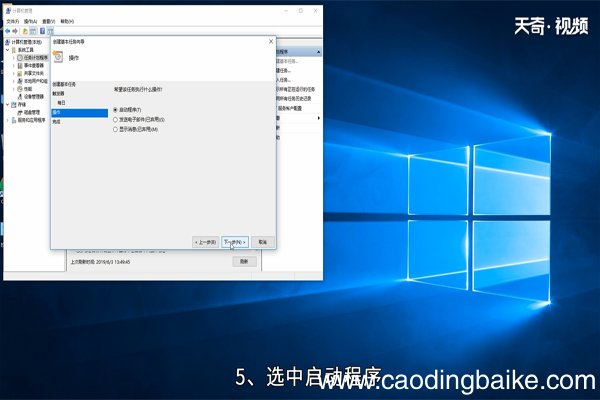
Task: Click the 完成 wizard step
Action: click(x=57, y=122)
